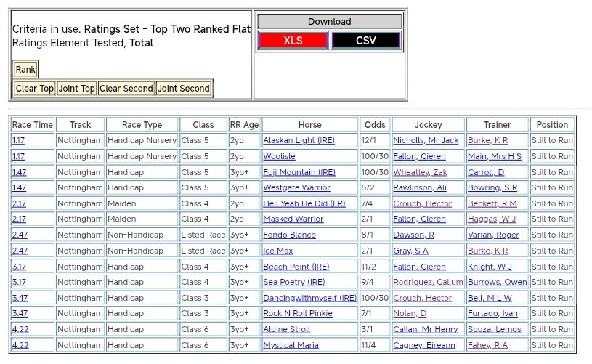The image size is (592, 364).
Task: Open the Woolisle horse page
Action: click(279, 157)
